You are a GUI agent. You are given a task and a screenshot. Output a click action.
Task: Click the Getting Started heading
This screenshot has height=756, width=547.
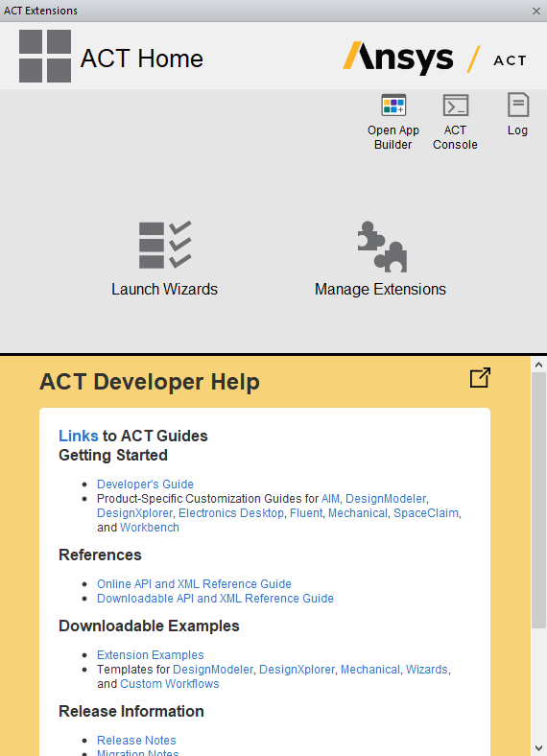(113, 455)
